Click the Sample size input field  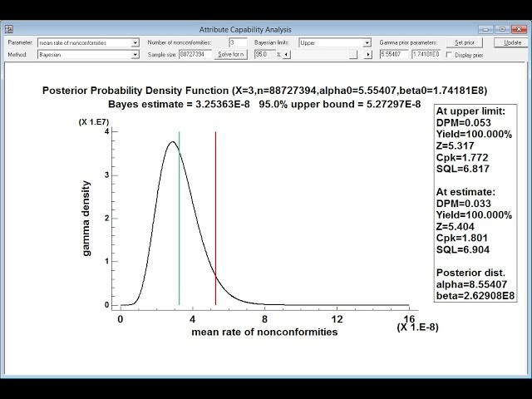(195, 54)
